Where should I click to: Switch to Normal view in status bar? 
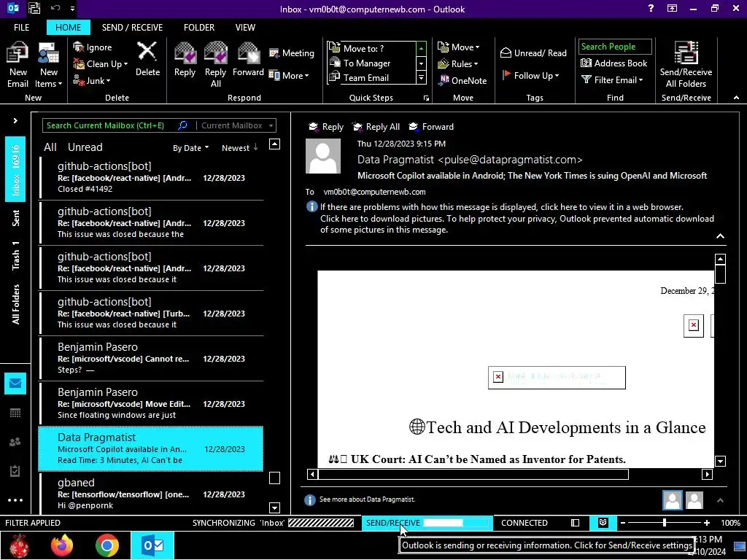pos(575,523)
